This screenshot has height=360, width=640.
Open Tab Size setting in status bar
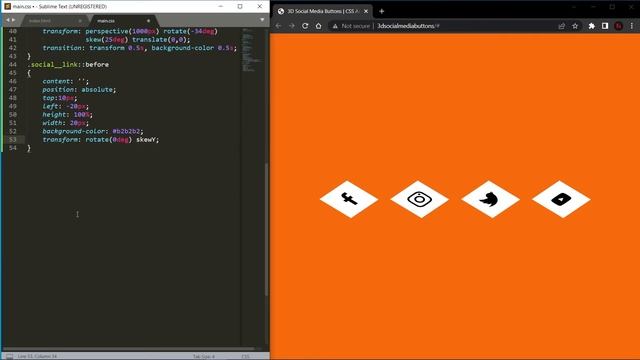pyautogui.click(x=204, y=356)
